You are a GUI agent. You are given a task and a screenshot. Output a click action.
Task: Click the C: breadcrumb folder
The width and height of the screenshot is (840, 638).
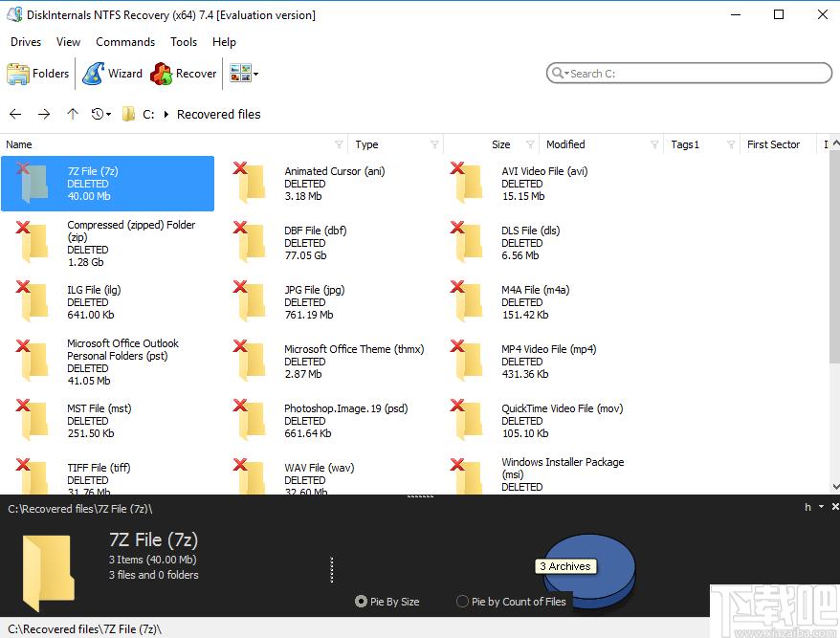(138, 114)
